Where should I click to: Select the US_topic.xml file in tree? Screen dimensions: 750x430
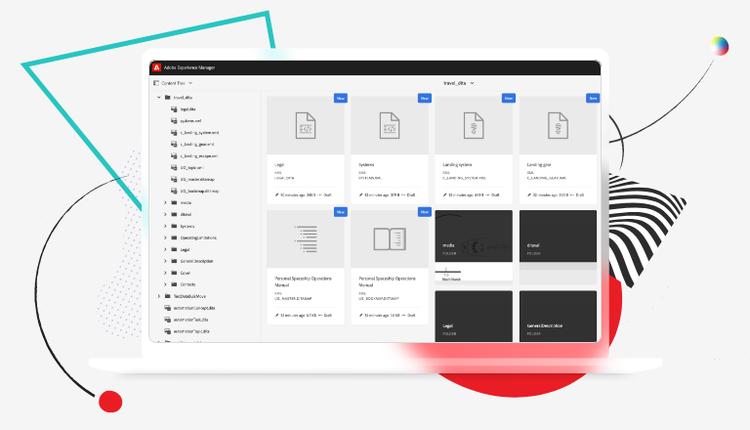pyautogui.click(x=190, y=167)
